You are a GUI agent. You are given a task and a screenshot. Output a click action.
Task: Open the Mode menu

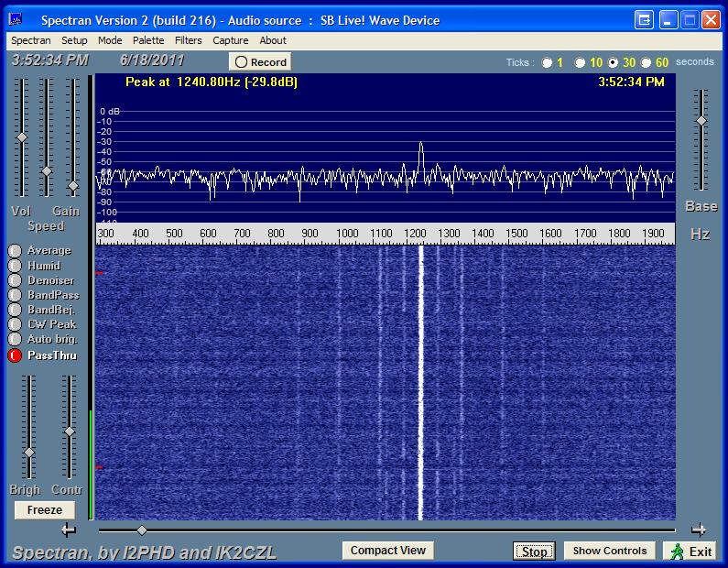(x=110, y=40)
